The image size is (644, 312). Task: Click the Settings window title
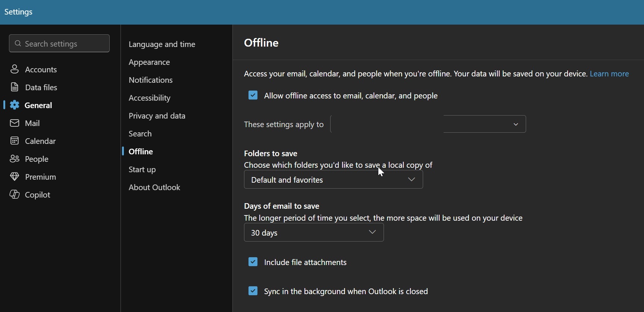coord(19,12)
